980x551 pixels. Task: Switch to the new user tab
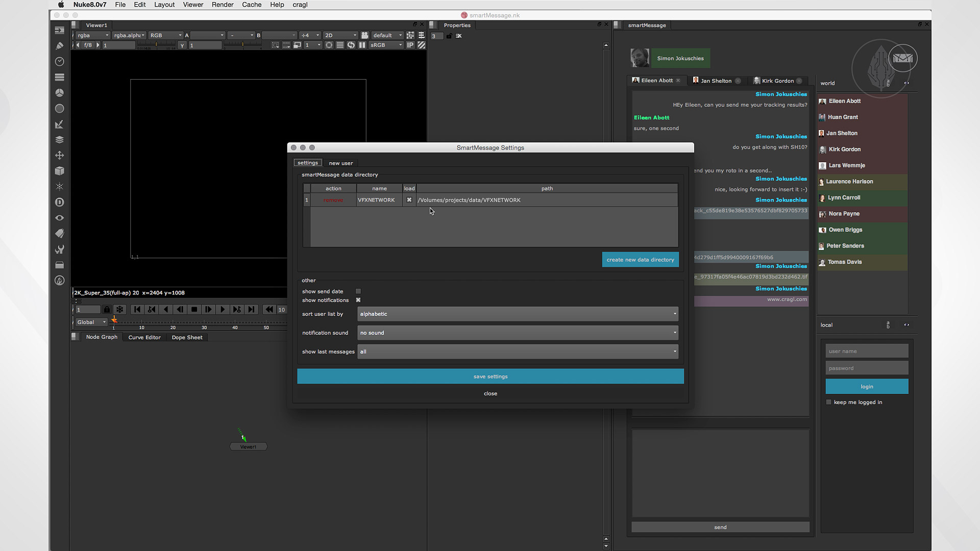pos(340,163)
